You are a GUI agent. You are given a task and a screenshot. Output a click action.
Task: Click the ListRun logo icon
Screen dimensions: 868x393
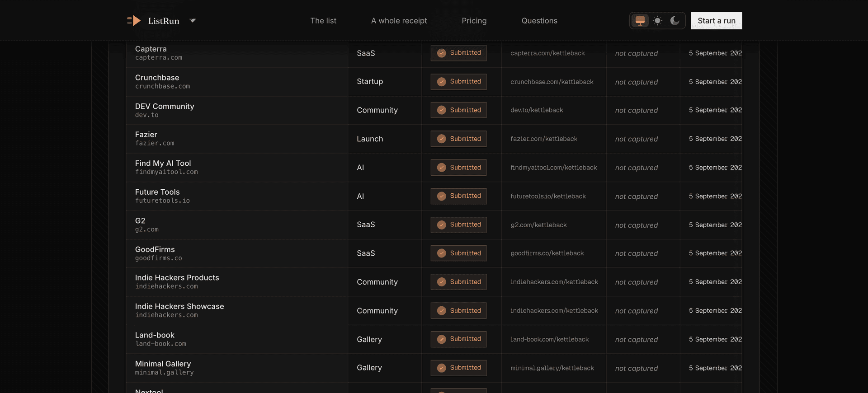[134, 21]
